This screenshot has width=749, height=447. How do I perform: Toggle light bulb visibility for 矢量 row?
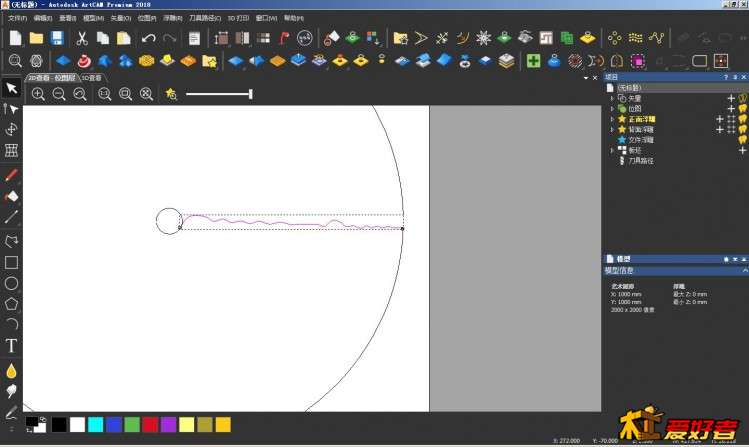click(x=743, y=98)
